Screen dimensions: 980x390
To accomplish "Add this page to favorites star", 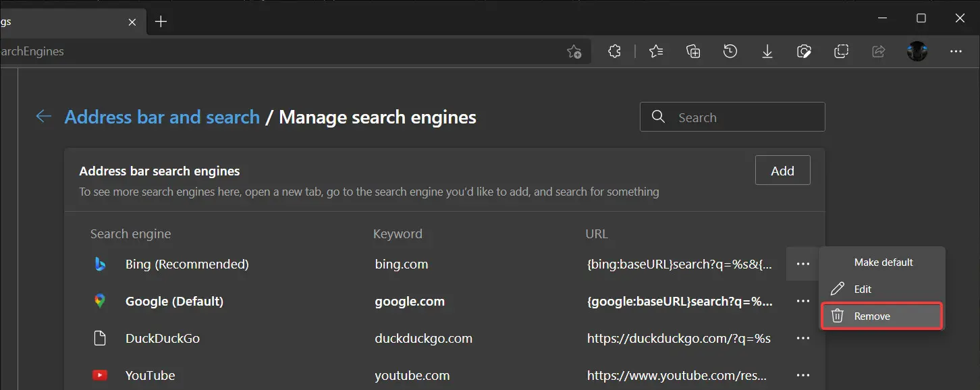I will [x=574, y=51].
